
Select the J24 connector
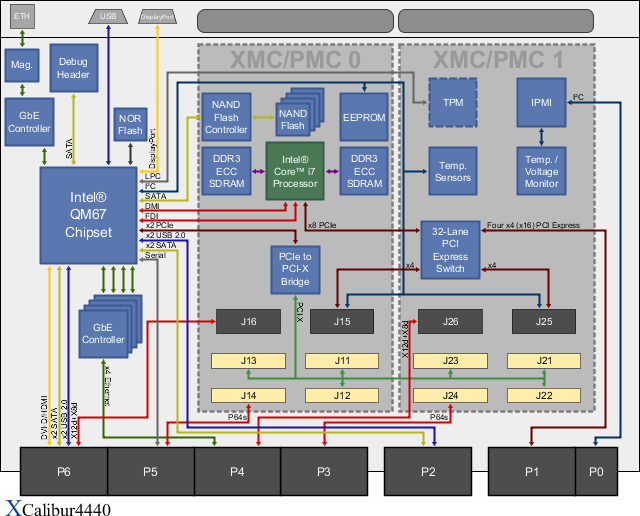point(450,395)
